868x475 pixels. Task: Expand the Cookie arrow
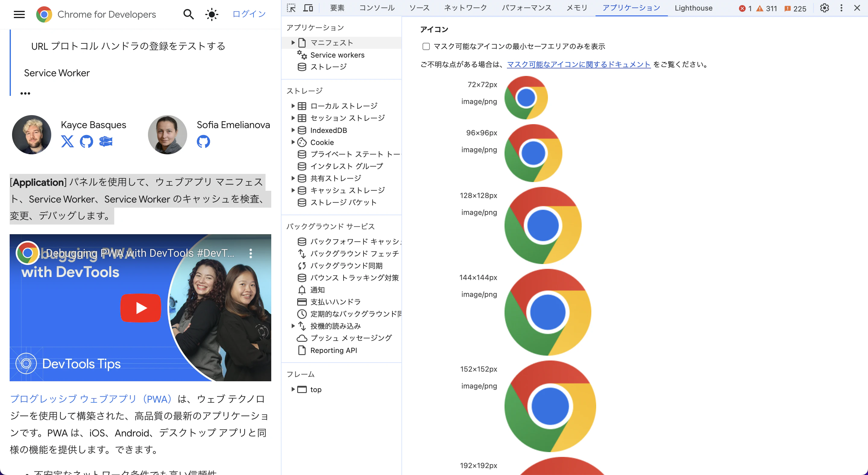pos(293,142)
